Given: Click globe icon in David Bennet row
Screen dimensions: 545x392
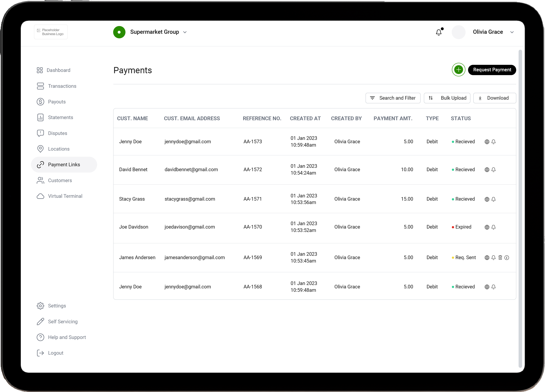Looking at the screenshot, I should click(487, 170).
